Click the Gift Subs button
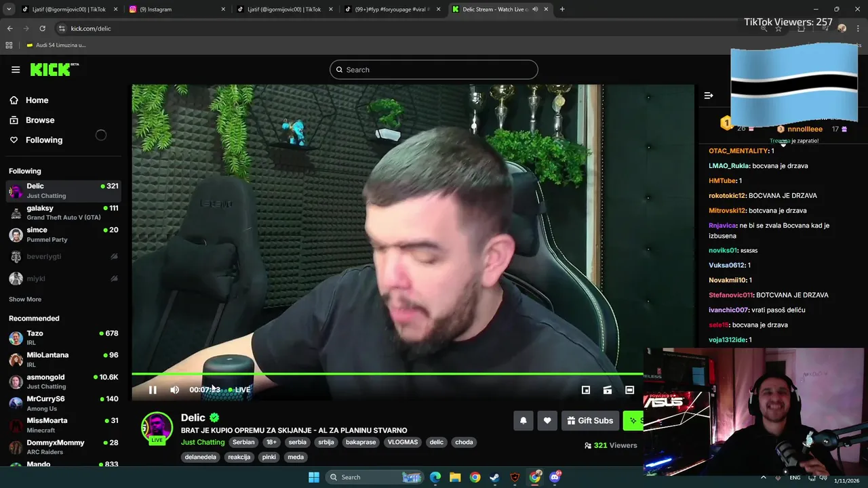Viewport: 868px width, 488px height. pyautogui.click(x=590, y=420)
